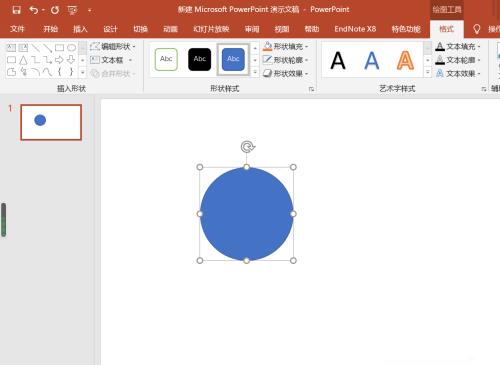Click Start From Beginning slideshow icon
Image resolution: width=500 pixels, height=365 pixels.
pyautogui.click(x=72, y=10)
